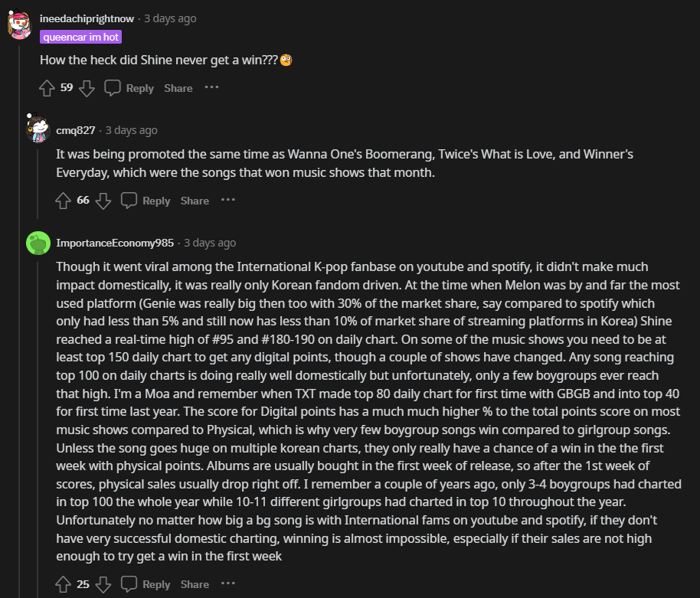Downvote ineedachiprightnow's comment
This screenshot has height=598, width=700.
(87, 88)
